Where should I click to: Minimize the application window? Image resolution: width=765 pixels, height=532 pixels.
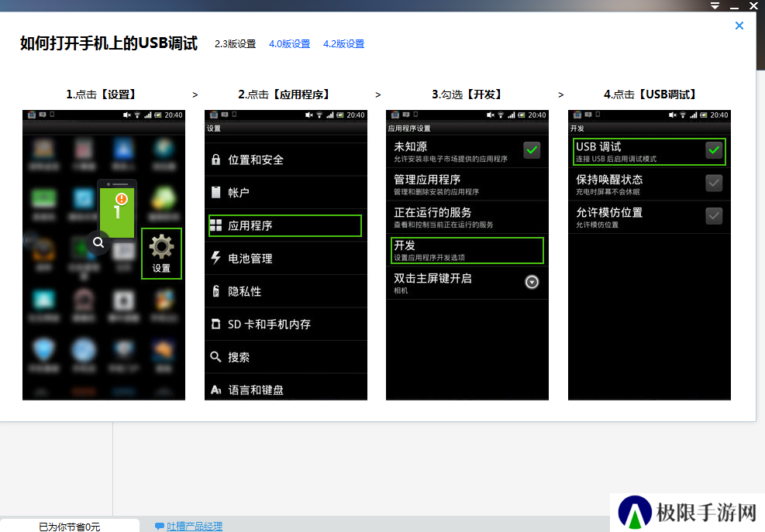click(x=734, y=7)
